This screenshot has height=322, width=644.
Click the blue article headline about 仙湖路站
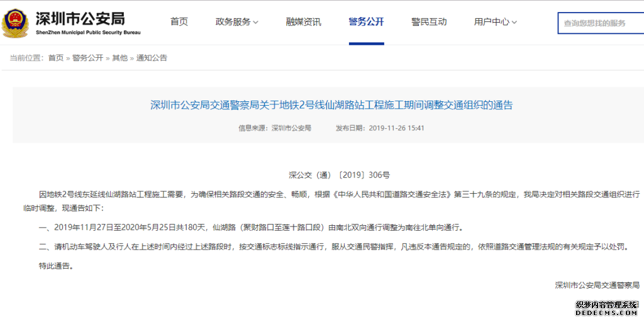(x=331, y=105)
